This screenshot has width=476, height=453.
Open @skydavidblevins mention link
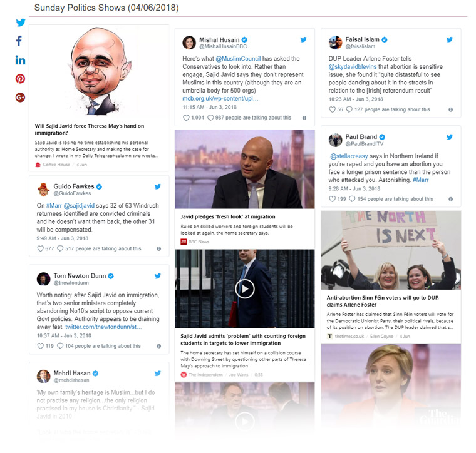click(353, 67)
